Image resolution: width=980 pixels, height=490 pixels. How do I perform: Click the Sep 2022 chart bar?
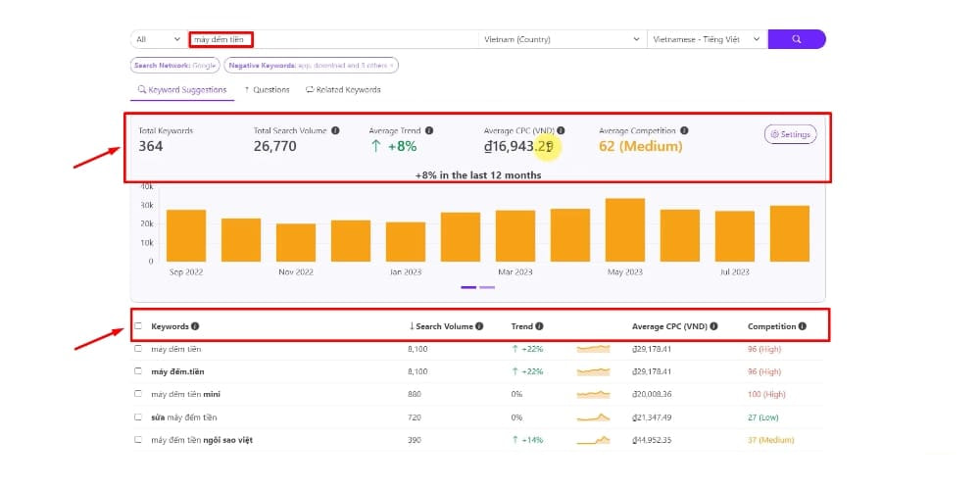pos(186,235)
